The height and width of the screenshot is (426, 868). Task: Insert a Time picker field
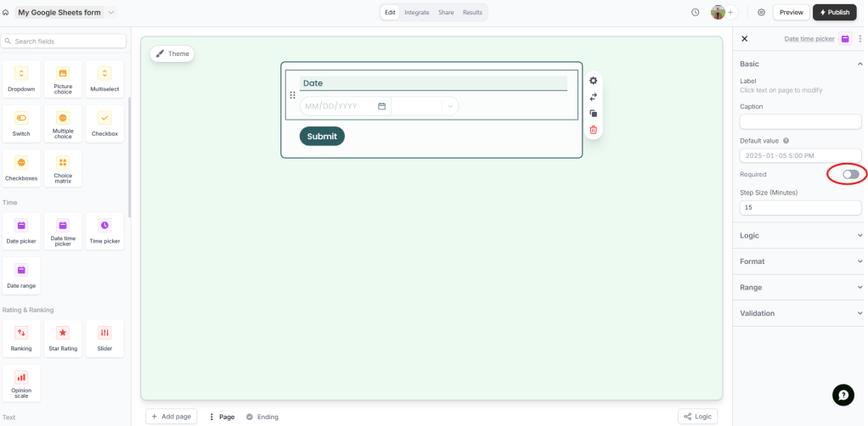pyautogui.click(x=104, y=231)
